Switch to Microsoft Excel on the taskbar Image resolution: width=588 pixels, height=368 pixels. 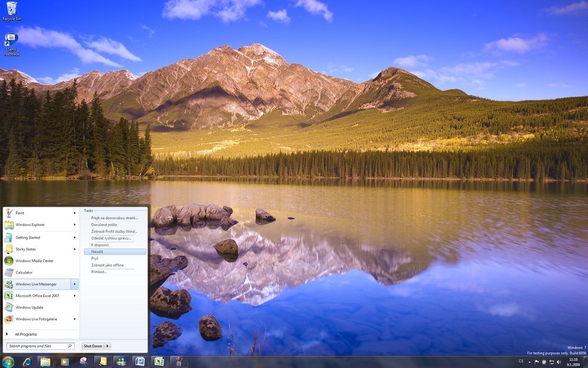coord(159,362)
